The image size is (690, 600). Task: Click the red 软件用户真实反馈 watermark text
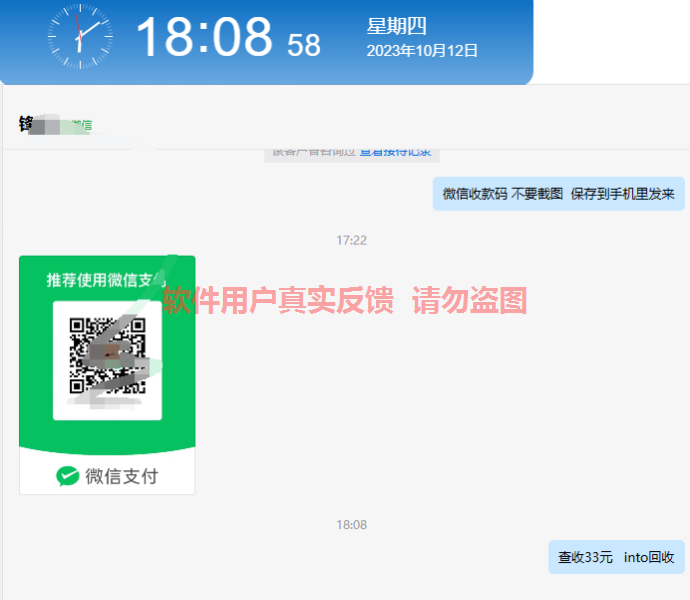[x=279, y=300]
